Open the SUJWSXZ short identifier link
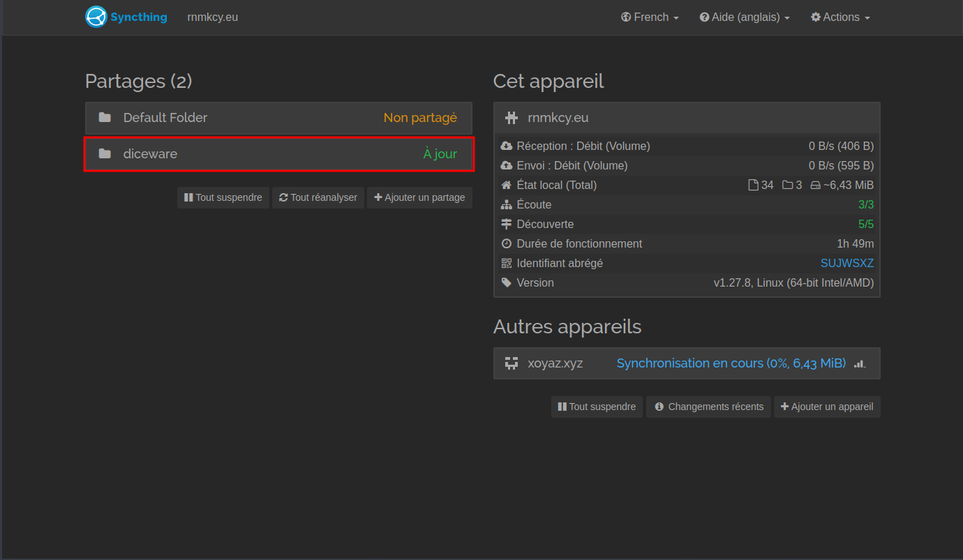Viewport: 963px width, 560px height. coord(846,264)
